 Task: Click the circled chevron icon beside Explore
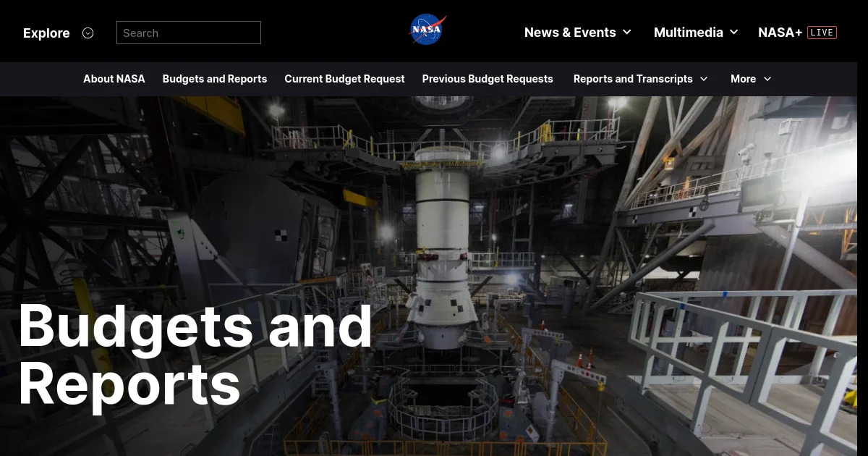(88, 33)
